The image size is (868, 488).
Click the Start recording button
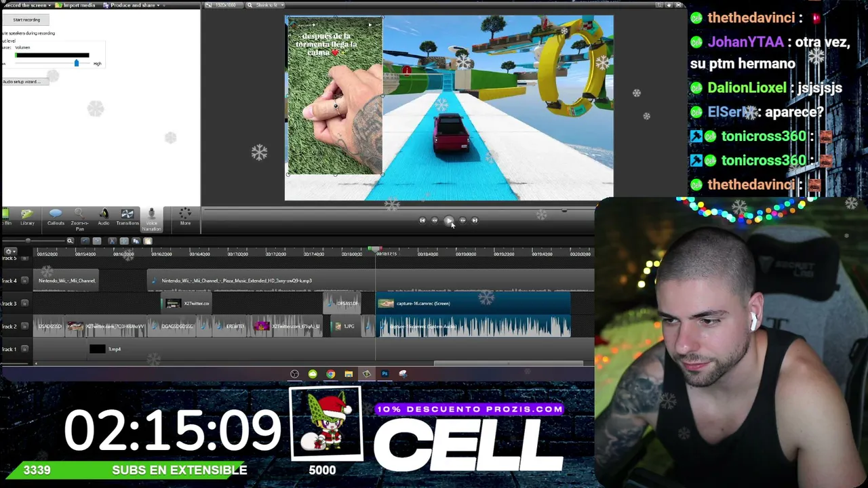tap(27, 20)
